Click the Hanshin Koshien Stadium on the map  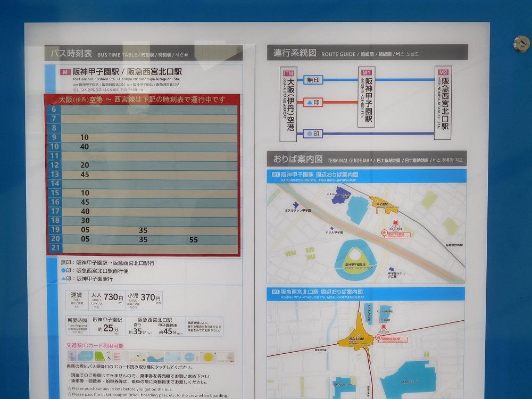tap(355, 261)
